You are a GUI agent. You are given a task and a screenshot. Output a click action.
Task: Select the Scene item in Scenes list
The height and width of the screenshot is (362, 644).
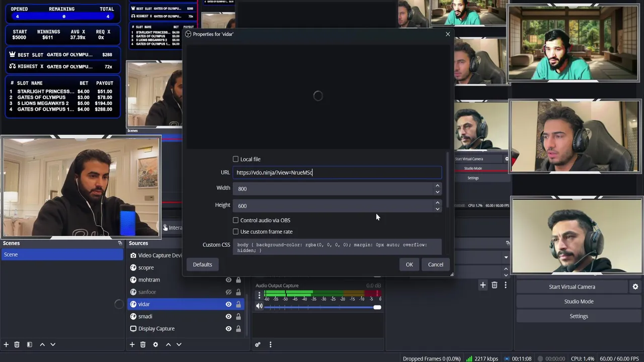point(62,254)
